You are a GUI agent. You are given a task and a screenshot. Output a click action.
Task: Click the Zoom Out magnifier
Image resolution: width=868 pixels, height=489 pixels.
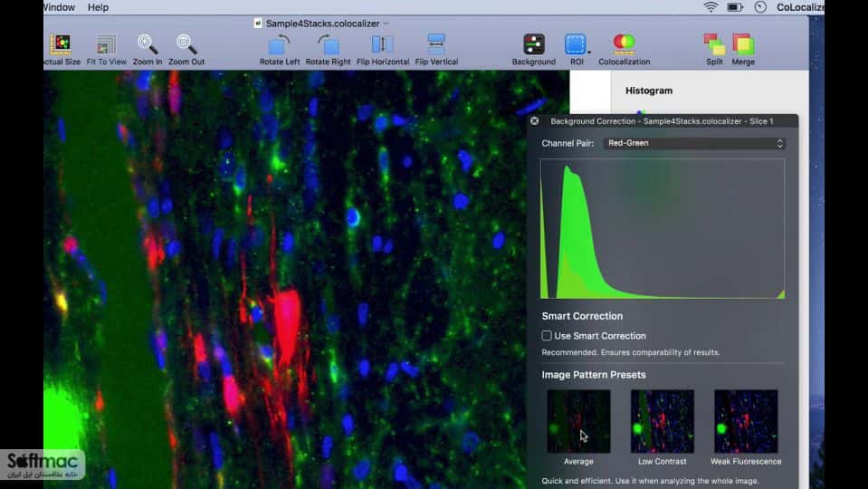click(x=186, y=44)
